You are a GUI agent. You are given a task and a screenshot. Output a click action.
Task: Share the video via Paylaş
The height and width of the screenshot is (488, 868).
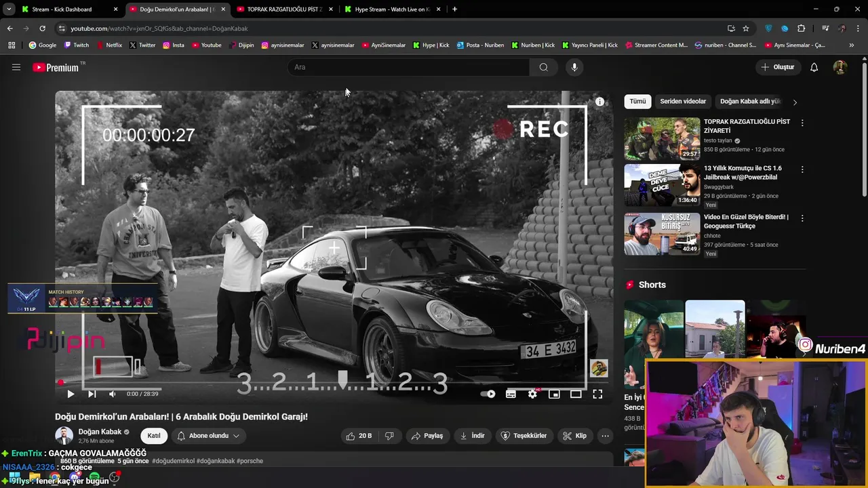(x=427, y=436)
